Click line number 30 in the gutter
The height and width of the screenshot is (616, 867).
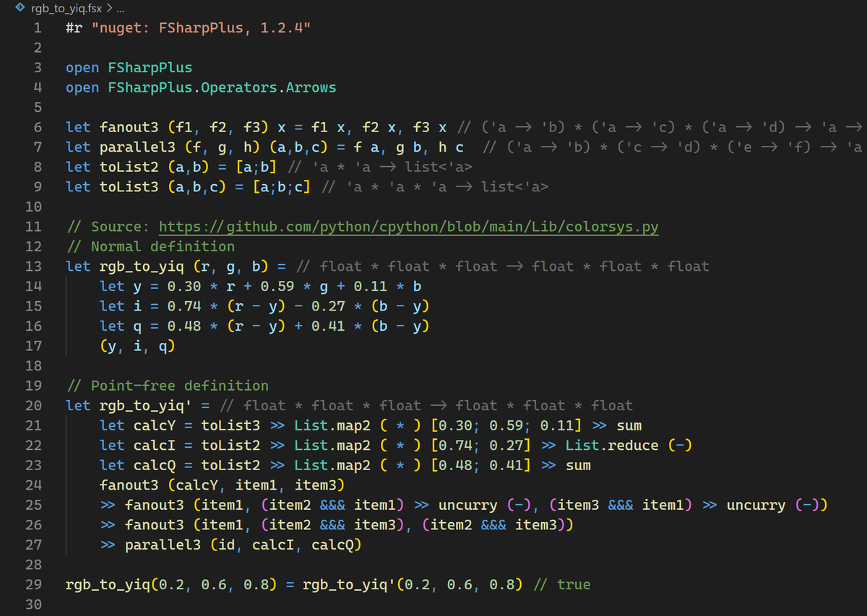pos(34,604)
